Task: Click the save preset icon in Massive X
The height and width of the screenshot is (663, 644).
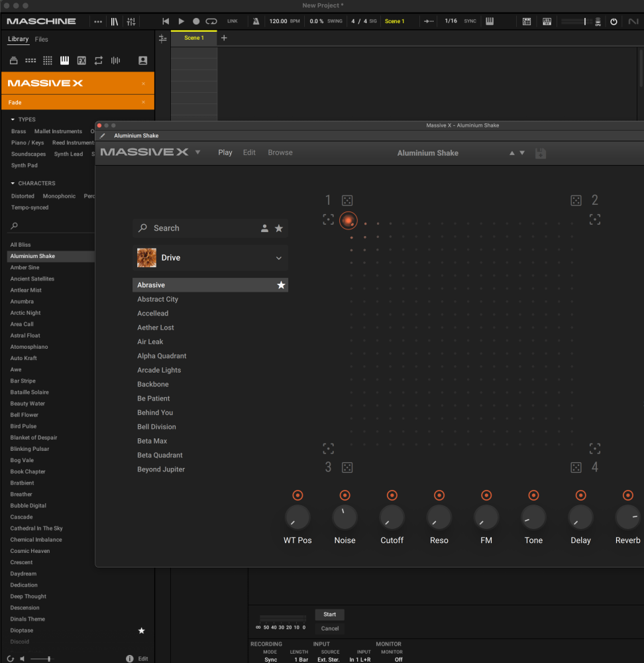Action: 541,154
